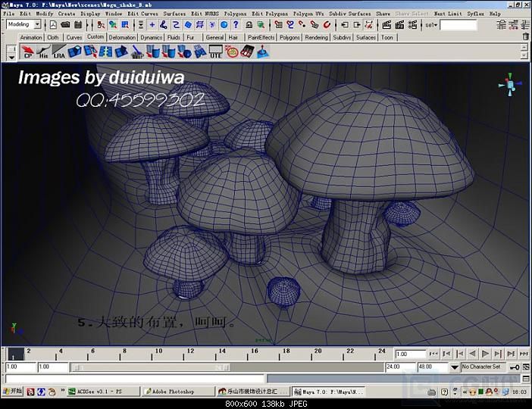Viewport: 532px width, 409px height.
Task: Open the Create menu
Action: [x=67, y=14]
